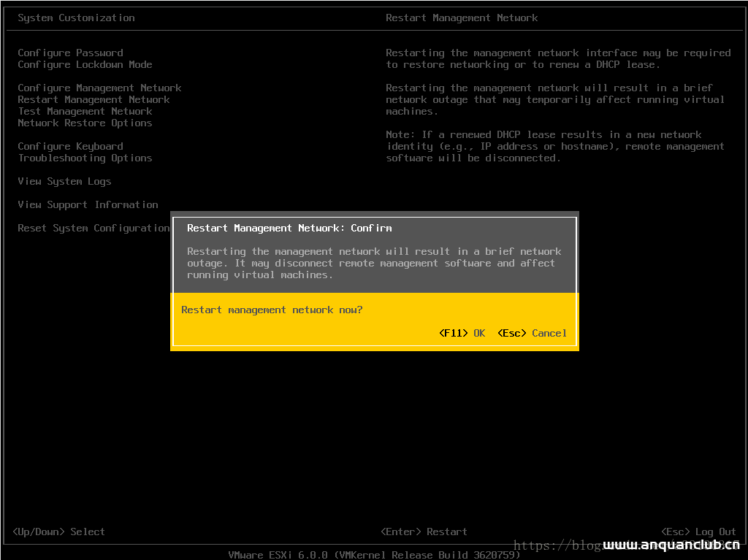Open "View Support Information"

[x=88, y=204]
